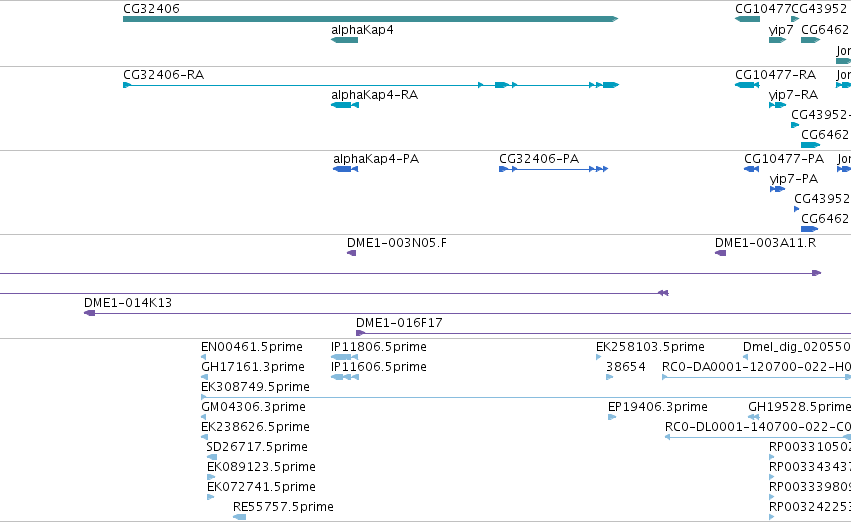The image size is (851, 522).
Task: Select the EP19406.3prime arrow feature
Action: (x=612, y=417)
